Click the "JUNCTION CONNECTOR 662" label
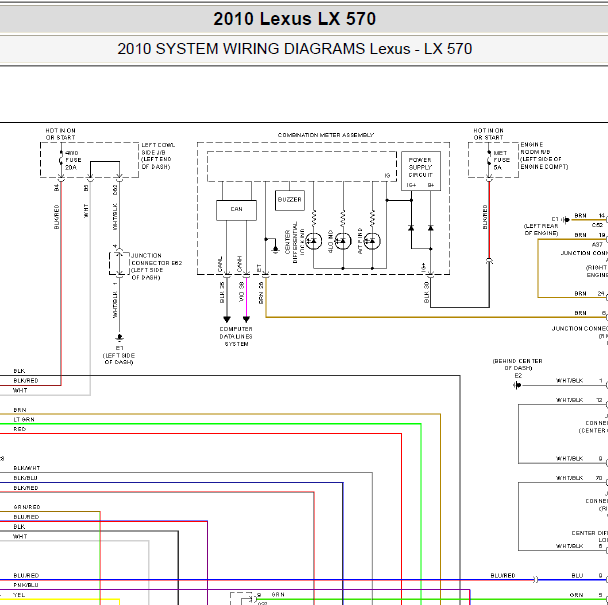Image resolution: width=608 pixels, height=605 pixels. point(156,259)
